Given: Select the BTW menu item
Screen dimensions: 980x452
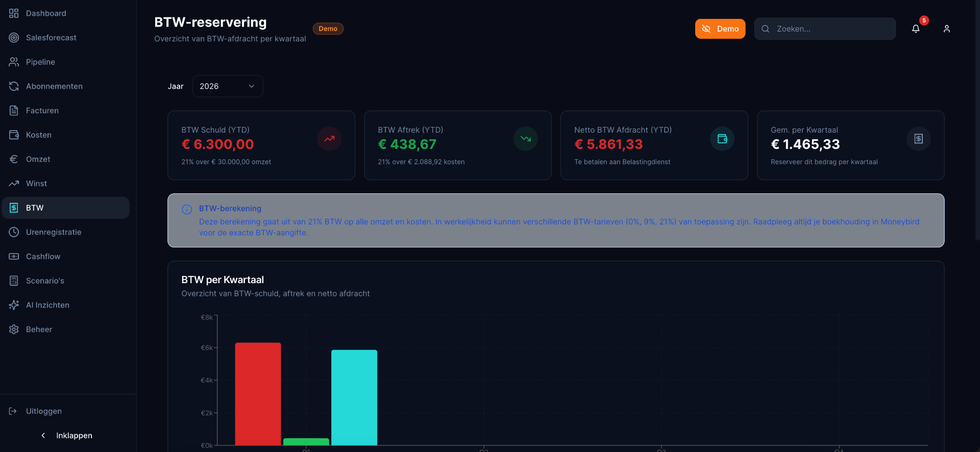Looking at the screenshot, I should (65, 208).
